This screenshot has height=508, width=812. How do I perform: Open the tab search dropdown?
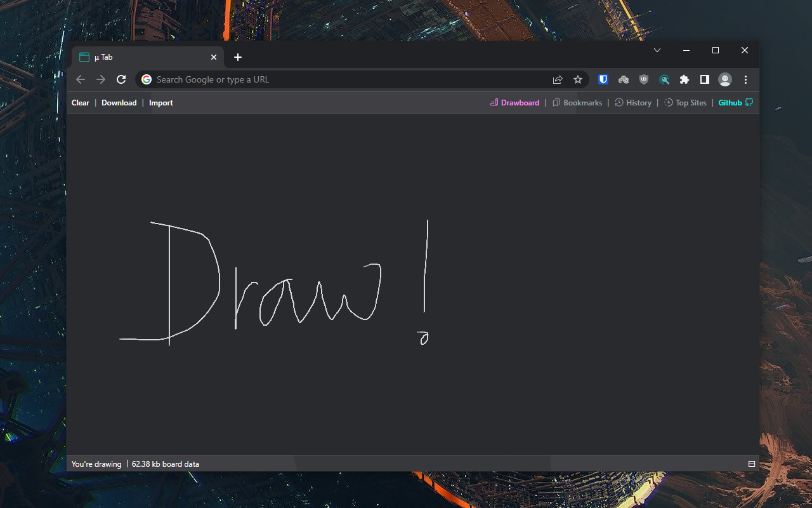coord(657,50)
